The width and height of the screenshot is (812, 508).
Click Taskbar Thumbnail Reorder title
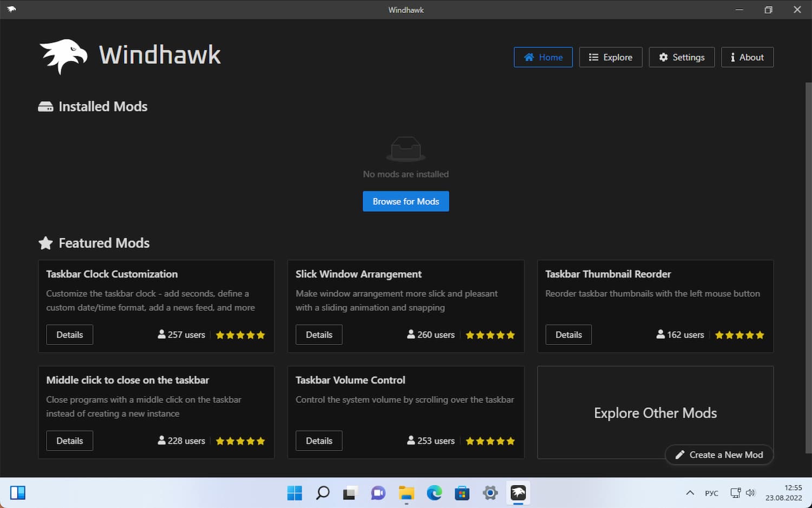608,274
